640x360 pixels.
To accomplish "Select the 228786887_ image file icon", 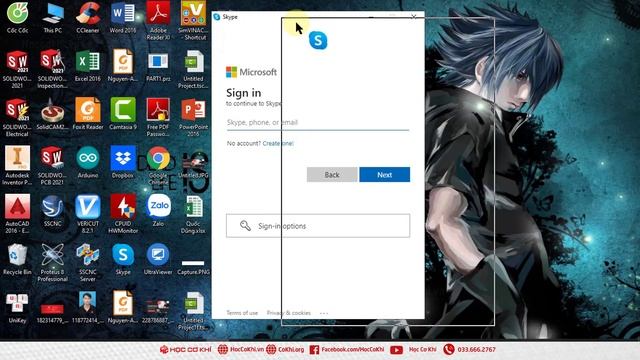I will [x=158, y=307].
